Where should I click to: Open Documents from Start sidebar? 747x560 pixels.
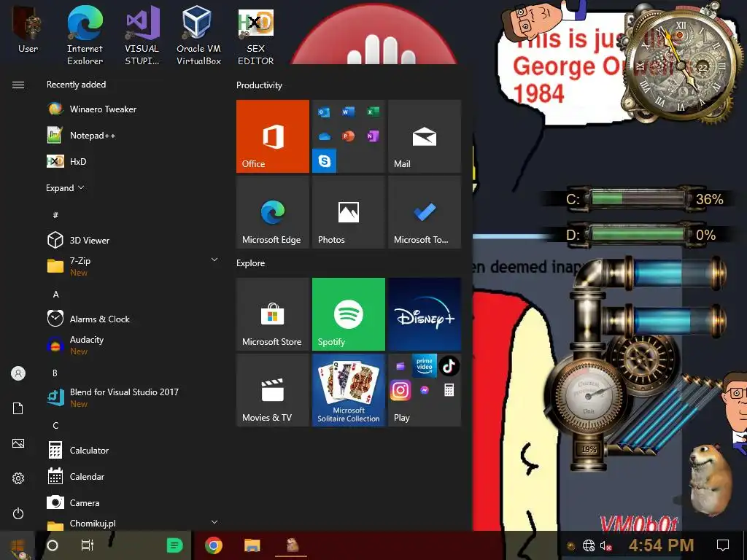point(18,408)
